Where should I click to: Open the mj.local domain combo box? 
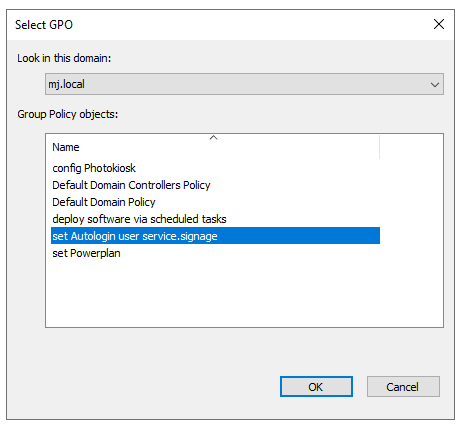tap(244, 84)
